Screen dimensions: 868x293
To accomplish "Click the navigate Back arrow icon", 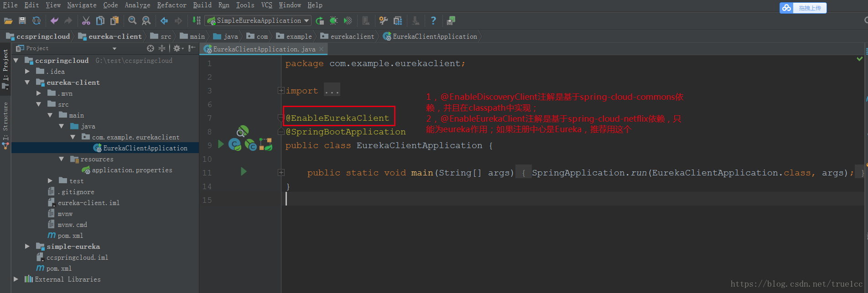I will 164,21.
